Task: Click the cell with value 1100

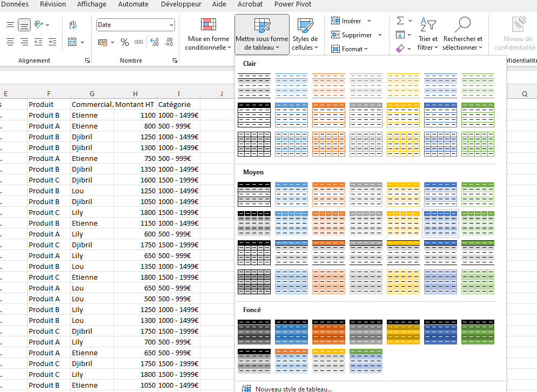Action: click(135, 116)
